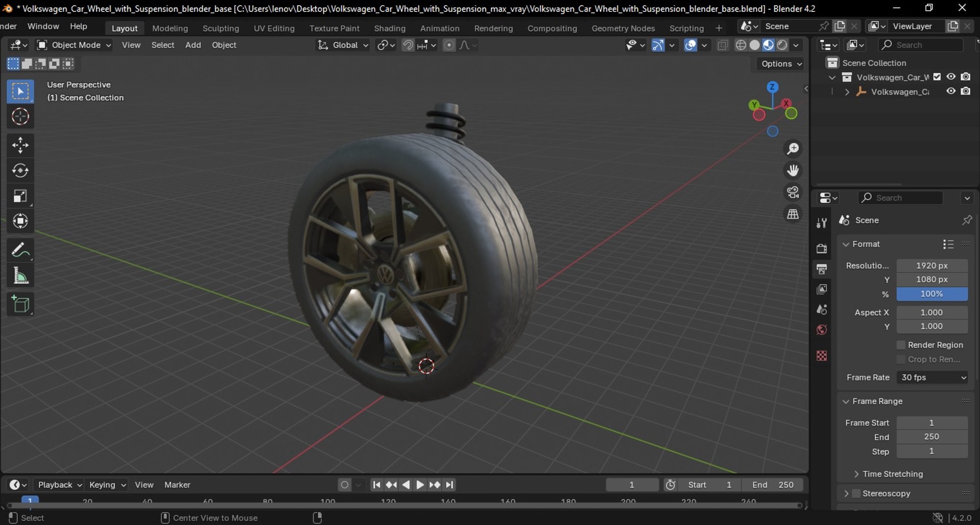Expand the Volkswagen_C object tree row
This screenshot has height=525, width=980.
pos(847,92)
